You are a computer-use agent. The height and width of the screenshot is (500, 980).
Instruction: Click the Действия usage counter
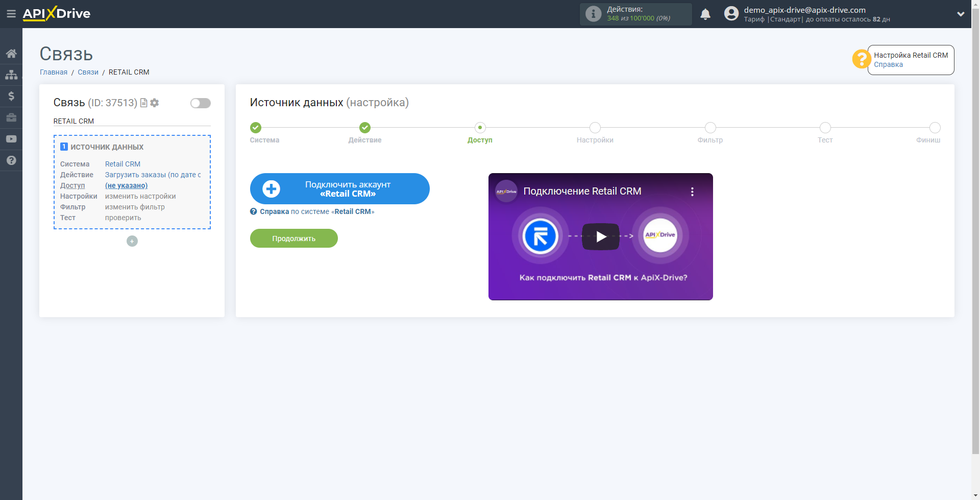click(636, 14)
